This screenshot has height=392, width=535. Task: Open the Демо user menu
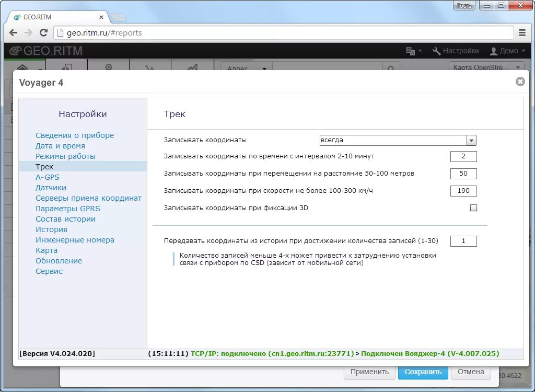(x=507, y=51)
